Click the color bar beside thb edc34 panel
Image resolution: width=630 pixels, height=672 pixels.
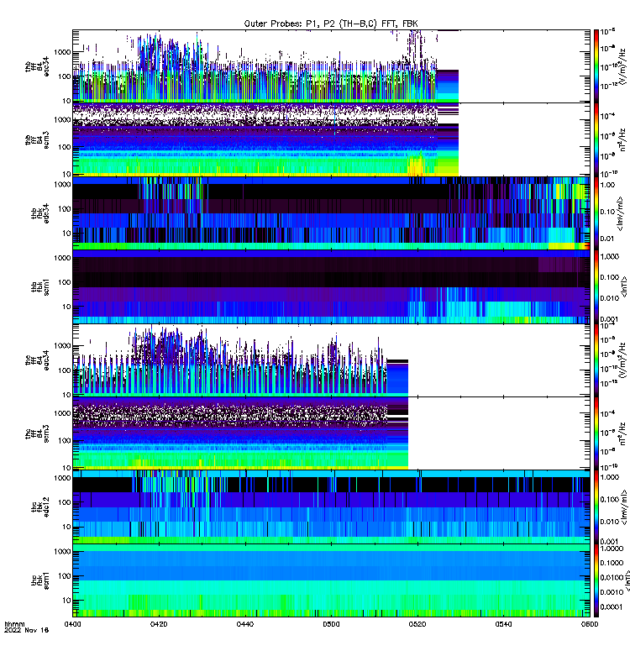596,213
